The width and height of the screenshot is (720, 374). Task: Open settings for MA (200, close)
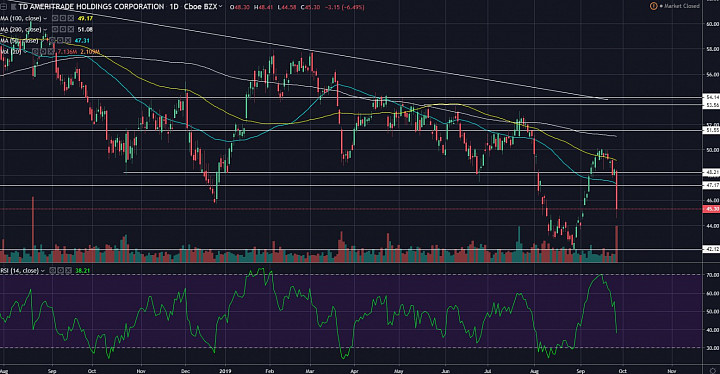point(62,29)
